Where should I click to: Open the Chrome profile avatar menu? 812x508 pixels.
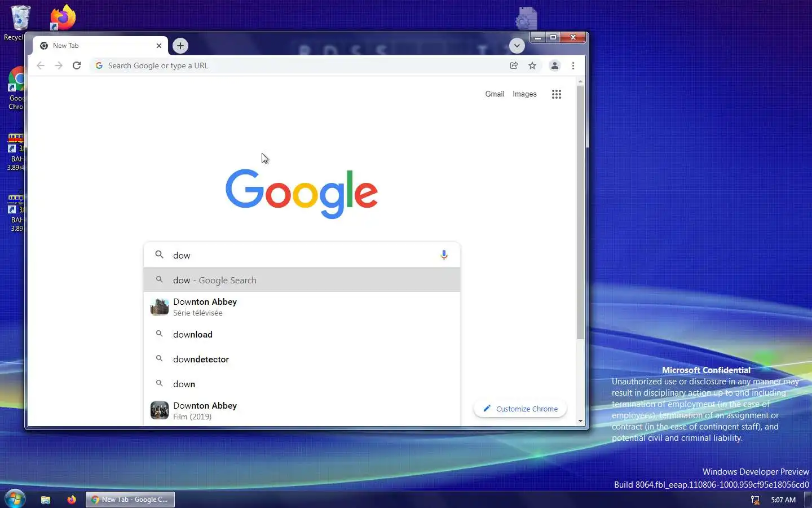555,65
